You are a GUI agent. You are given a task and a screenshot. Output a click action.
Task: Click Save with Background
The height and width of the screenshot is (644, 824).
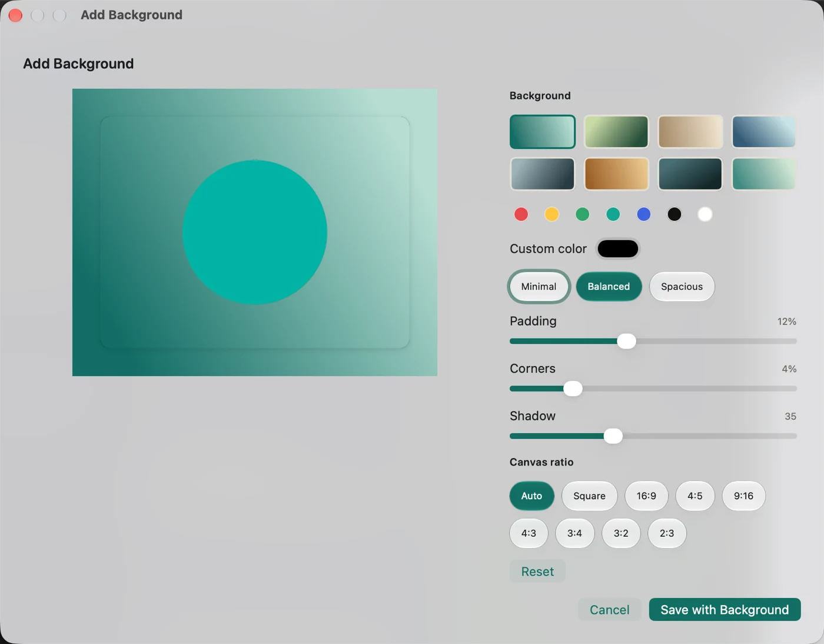(725, 610)
